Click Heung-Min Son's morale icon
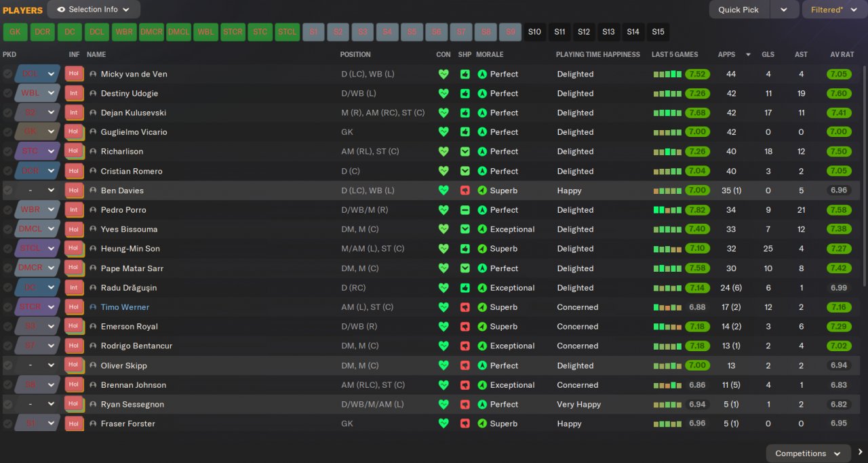Screen dimensions: 868x463 click(x=482, y=249)
